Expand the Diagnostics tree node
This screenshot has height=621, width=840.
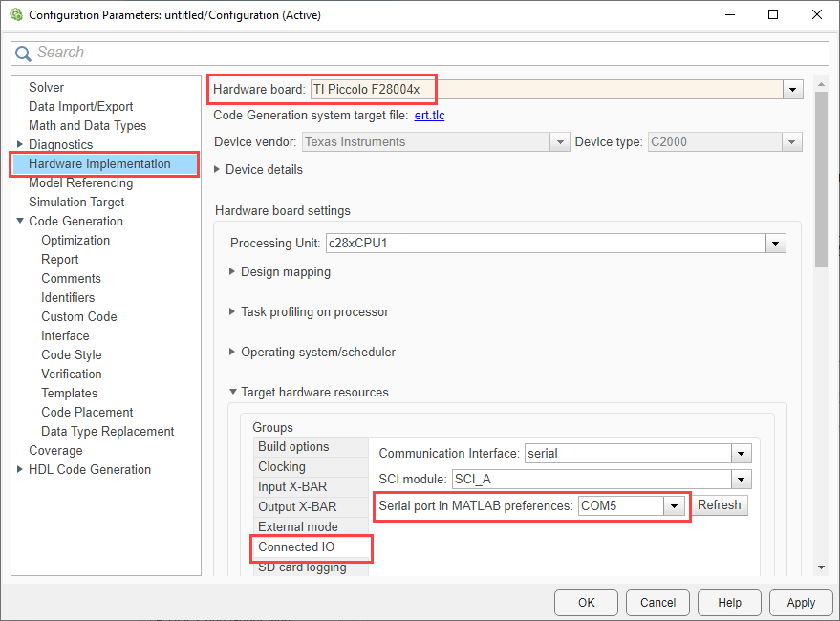[20, 145]
